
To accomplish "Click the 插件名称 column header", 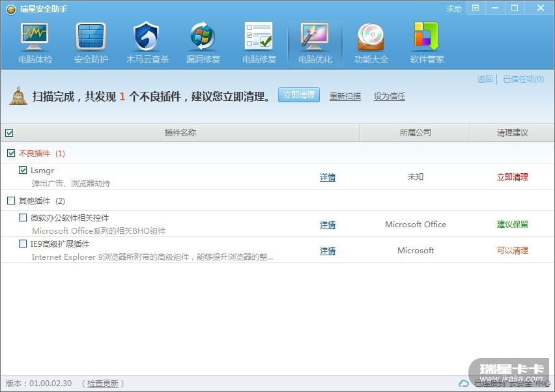I will click(x=180, y=133).
